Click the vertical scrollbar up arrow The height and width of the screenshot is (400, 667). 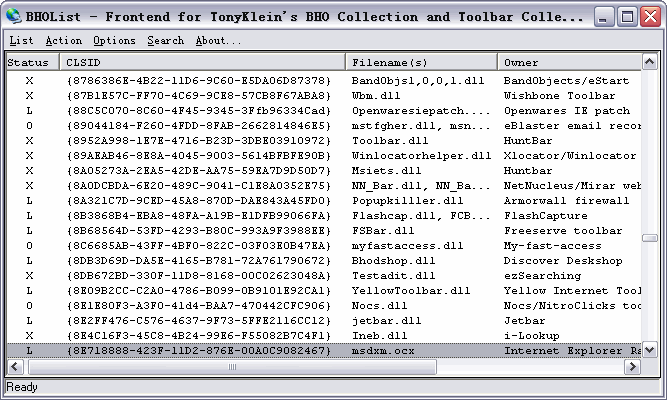(649, 62)
